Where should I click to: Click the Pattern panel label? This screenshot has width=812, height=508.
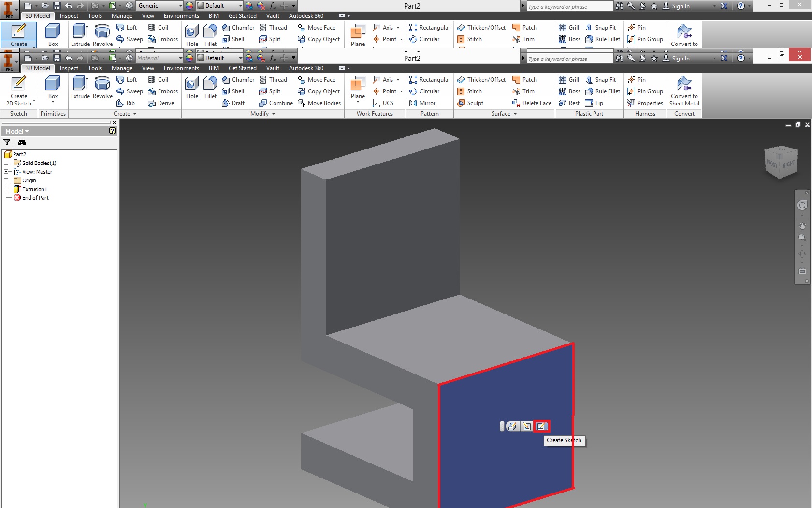(430, 114)
